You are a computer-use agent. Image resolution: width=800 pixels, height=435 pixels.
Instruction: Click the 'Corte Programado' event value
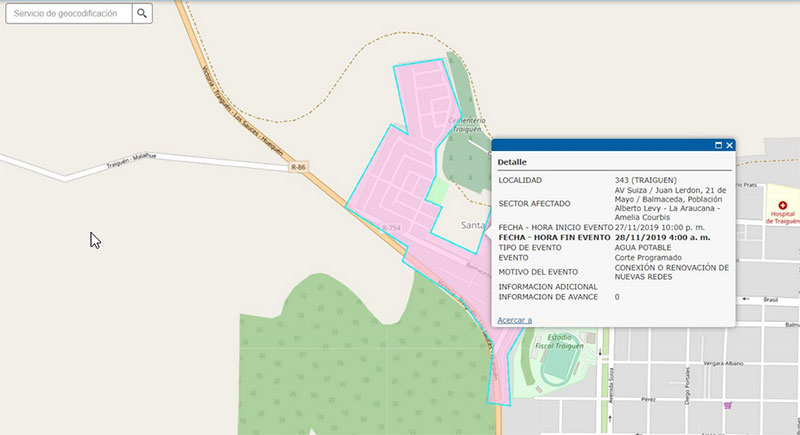tap(647, 257)
